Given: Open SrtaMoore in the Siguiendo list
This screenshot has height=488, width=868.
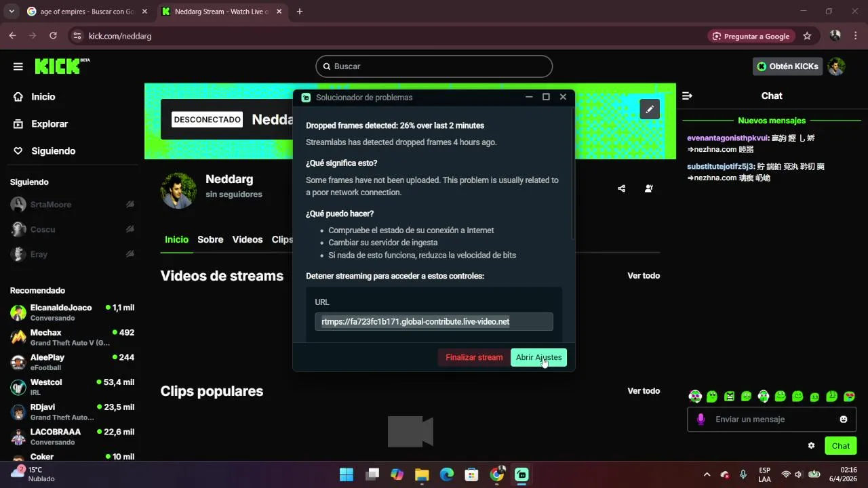Looking at the screenshot, I should coord(73,205).
